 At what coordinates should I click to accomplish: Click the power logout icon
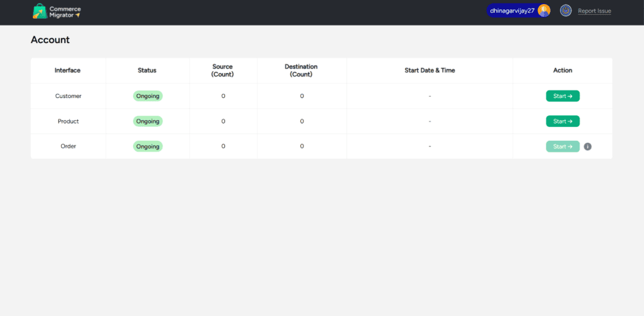tap(565, 11)
